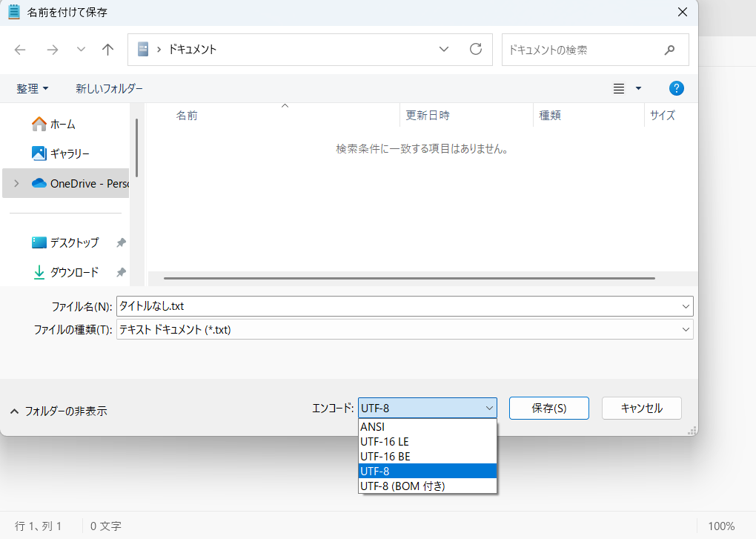Click the file list horizontal scrollbar
The image size is (756, 539).
tap(409, 278)
